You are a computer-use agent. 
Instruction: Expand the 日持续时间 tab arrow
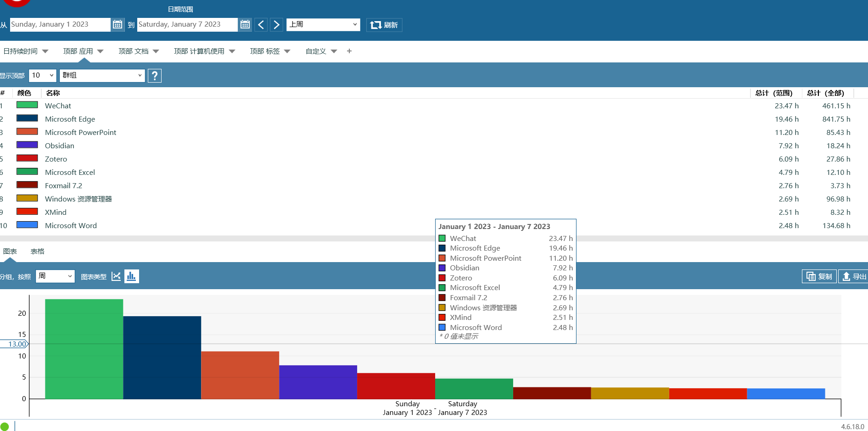[x=45, y=51]
